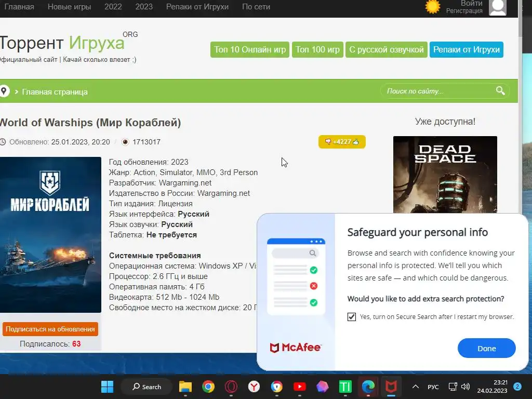The width and height of the screenshot is (532, 399).
Task: Click the +4227 rating value
Action: click(342, 142)
